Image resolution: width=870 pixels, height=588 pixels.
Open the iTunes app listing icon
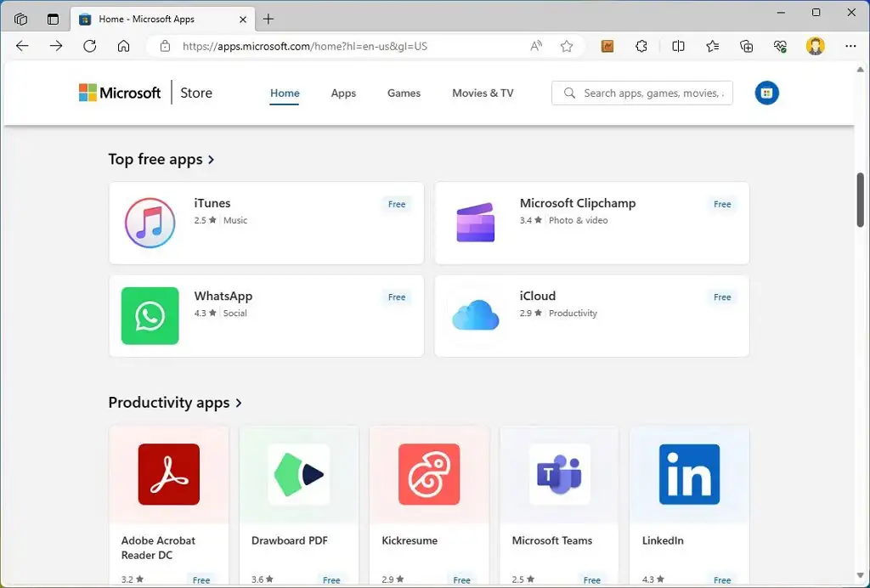[x=150, y=223]
